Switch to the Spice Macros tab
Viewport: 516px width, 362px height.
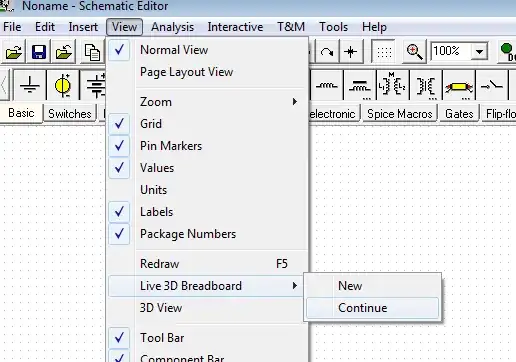[x=400, y=114]
